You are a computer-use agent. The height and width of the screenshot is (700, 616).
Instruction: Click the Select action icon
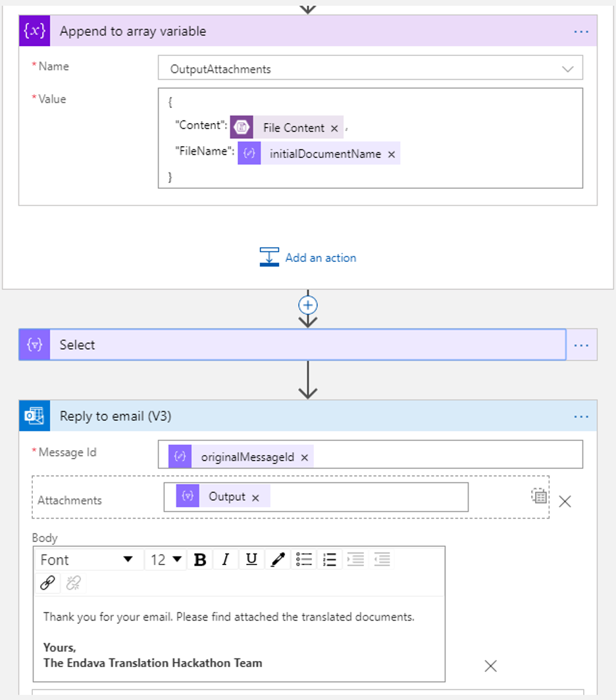(34, 345)
